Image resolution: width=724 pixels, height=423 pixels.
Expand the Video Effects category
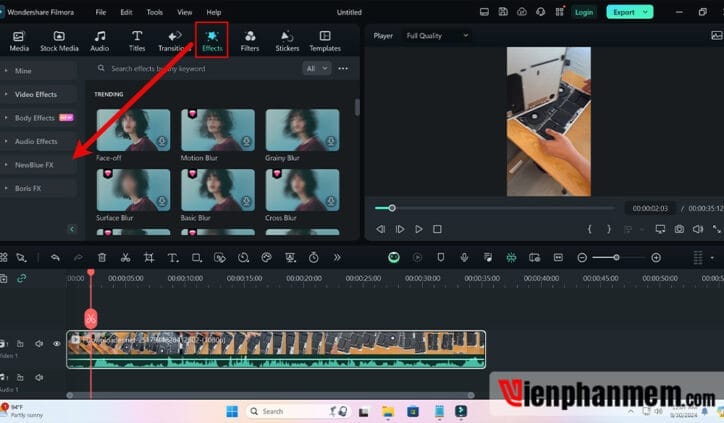coord(38,94)
